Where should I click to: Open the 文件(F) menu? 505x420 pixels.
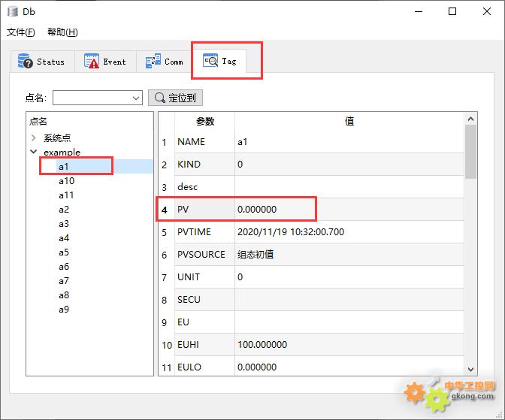pos(21,32)
